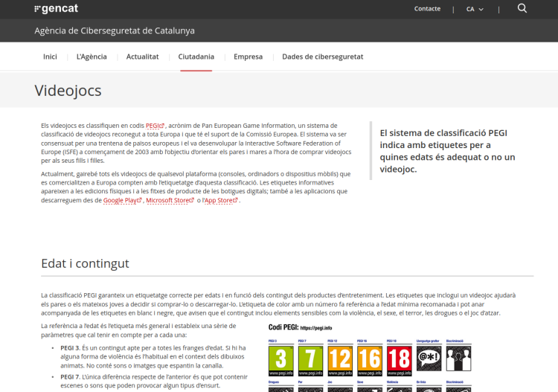The height and width of the screenshot is (392, 558).
Task: Follow the Microsoft Store link
Action: coord(170,200)
